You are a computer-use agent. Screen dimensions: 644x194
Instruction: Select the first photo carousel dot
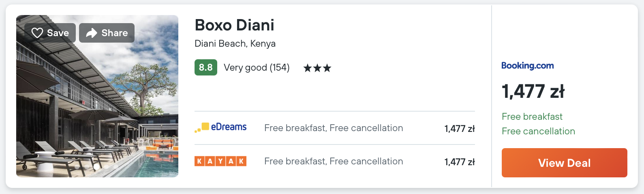coord(77,166)
